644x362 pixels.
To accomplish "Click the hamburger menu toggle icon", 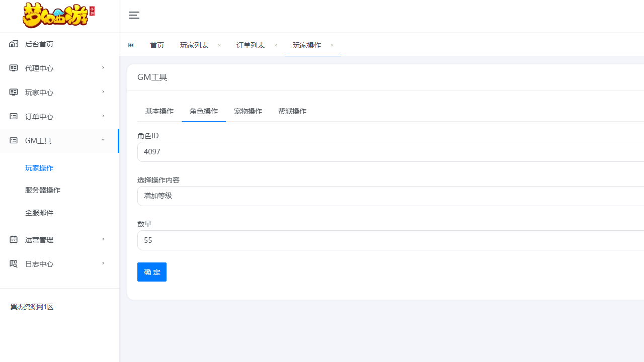I will coord(134,15).
